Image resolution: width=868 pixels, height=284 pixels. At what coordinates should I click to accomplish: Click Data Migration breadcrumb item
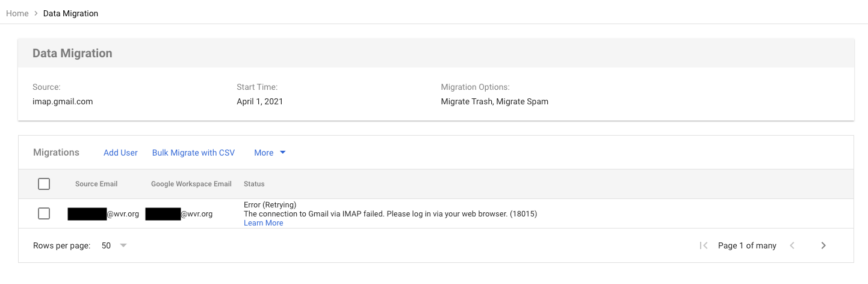pos(70,13)
